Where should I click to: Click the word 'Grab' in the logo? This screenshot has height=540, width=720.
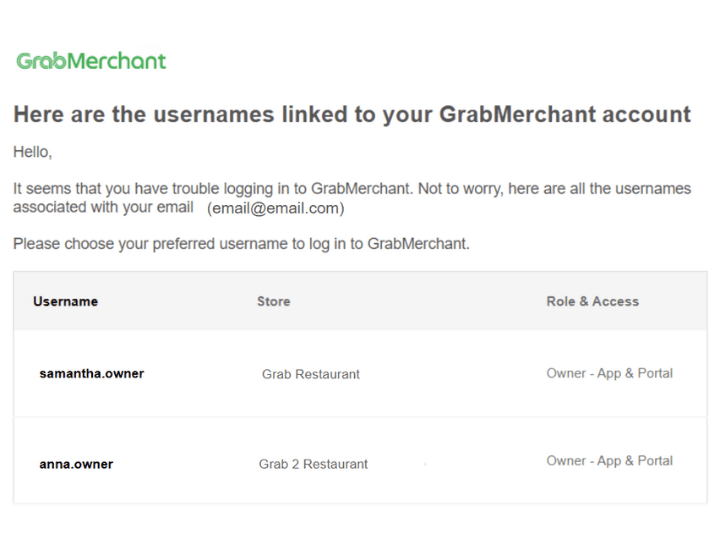coord(41,61)
